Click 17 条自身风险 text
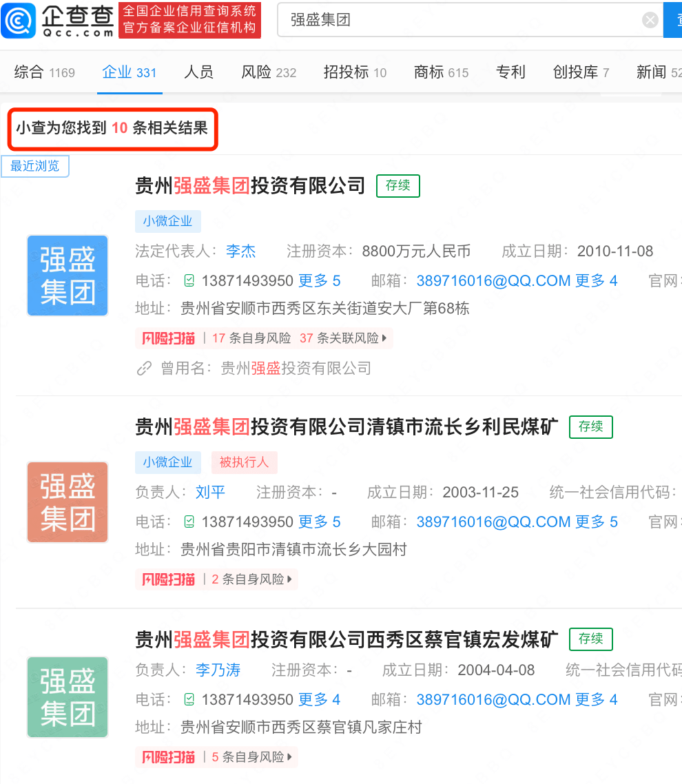 pyautogui.click(x=251, y=338)
